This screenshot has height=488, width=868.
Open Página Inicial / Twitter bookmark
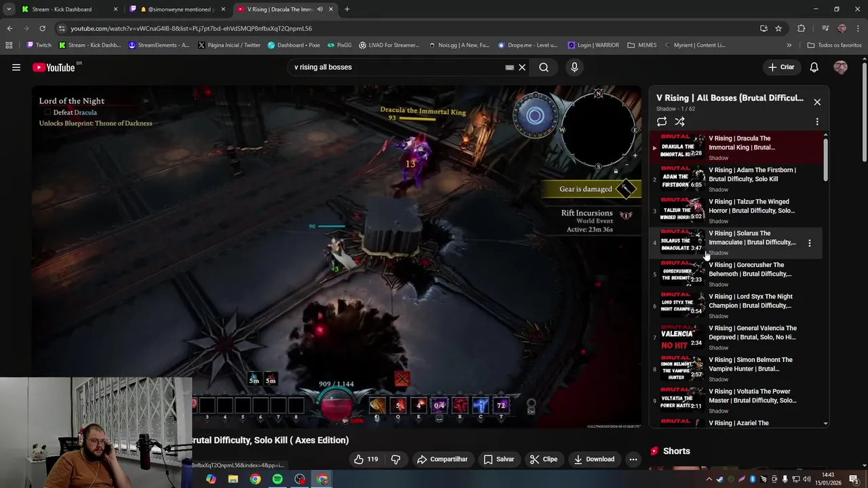point(229,45)
